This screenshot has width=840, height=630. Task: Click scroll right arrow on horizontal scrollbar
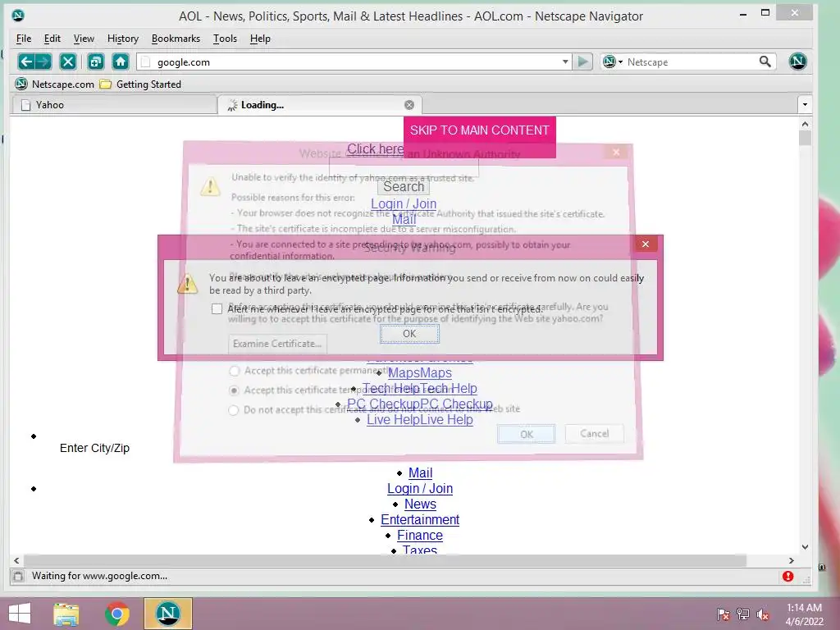792,560
